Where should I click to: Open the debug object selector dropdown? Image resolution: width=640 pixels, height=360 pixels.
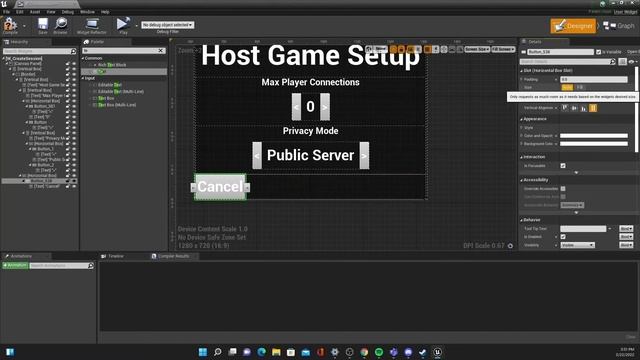click(x=167, y=25)
